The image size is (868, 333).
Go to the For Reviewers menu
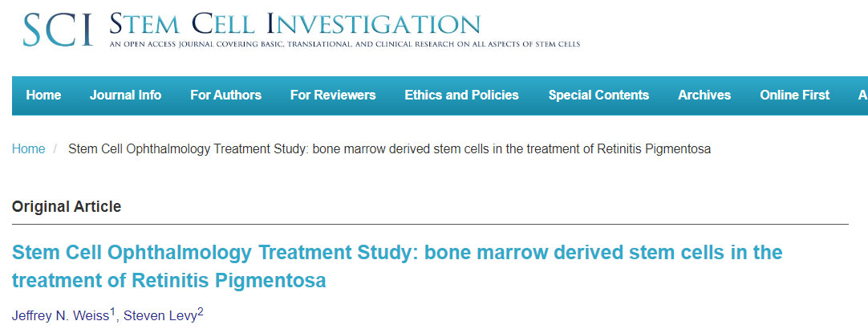333,95
